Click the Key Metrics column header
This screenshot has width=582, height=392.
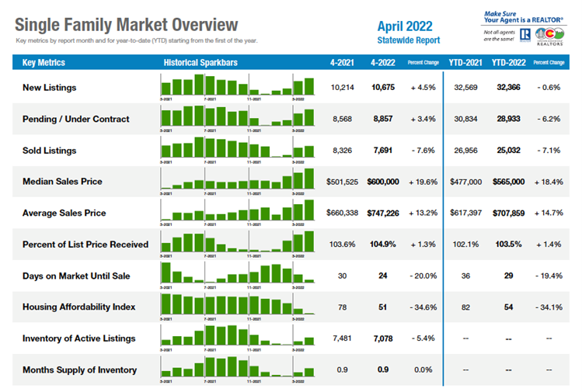44,63
